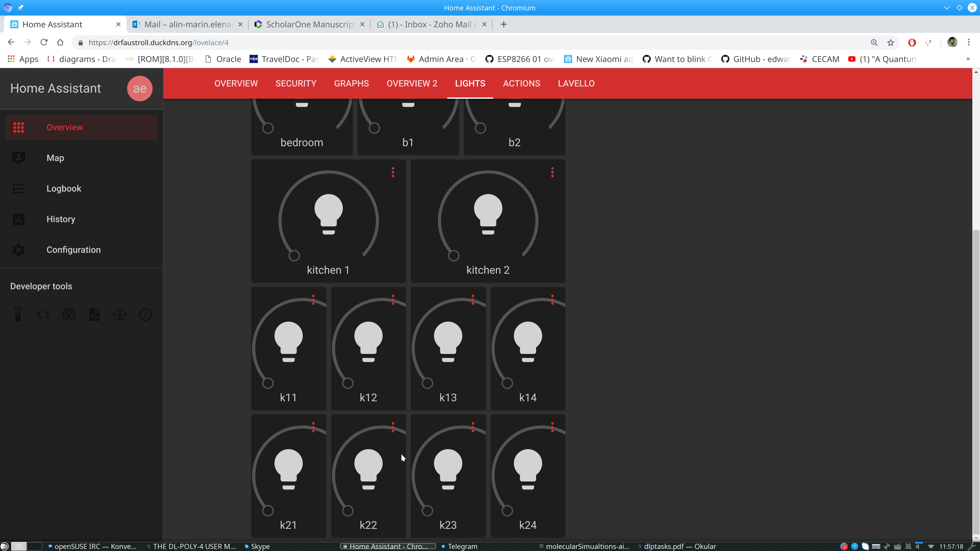This screenshot has width=980, height=551.
Task: Open the k21 card three-dot menu
Action: [313, 427]
